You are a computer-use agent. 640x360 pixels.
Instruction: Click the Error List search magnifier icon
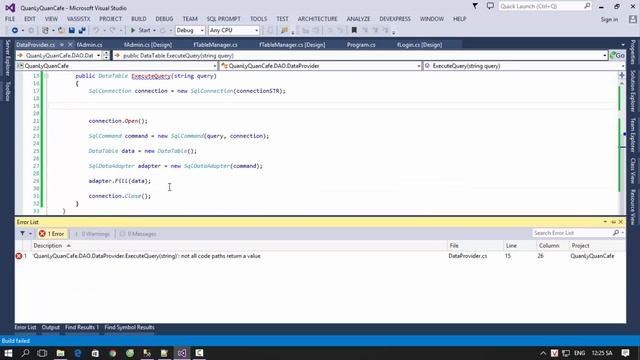[x=616, y=233]
